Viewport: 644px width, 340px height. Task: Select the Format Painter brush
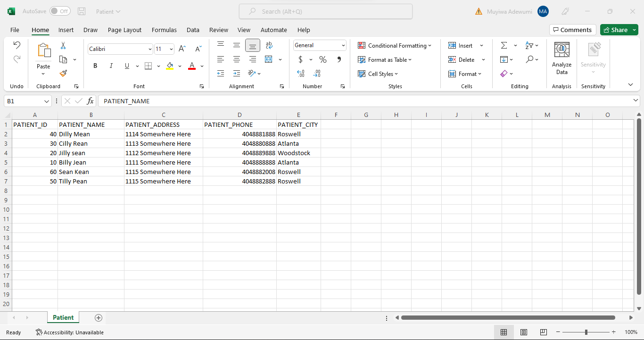(63, 73)
